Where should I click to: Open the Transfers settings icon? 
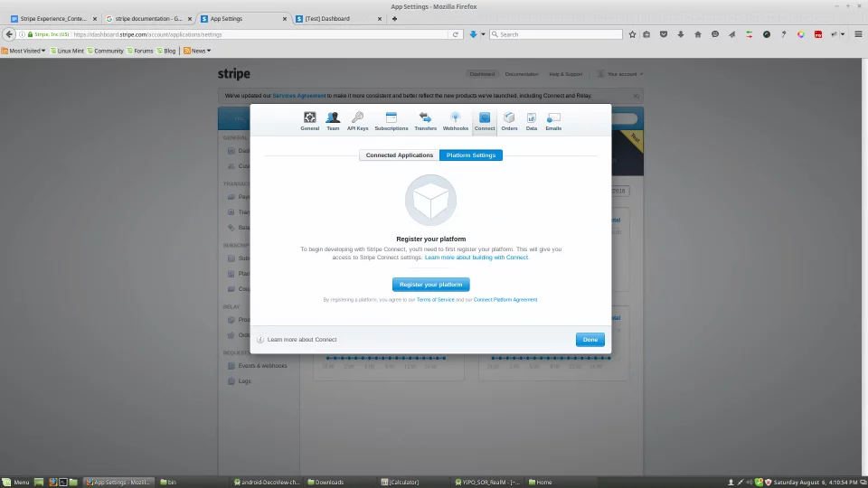pyautogui.click(x=425, y=118)
